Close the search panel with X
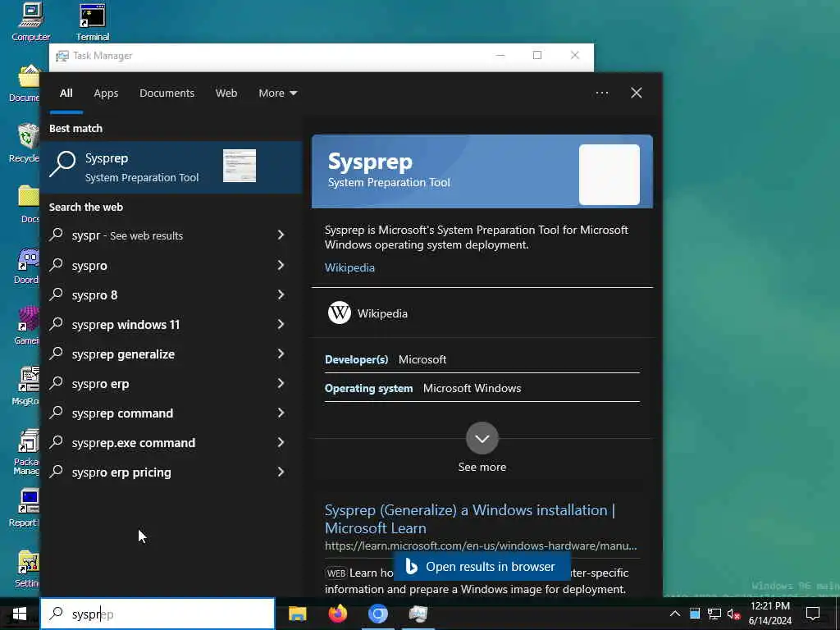 point(637,94)
